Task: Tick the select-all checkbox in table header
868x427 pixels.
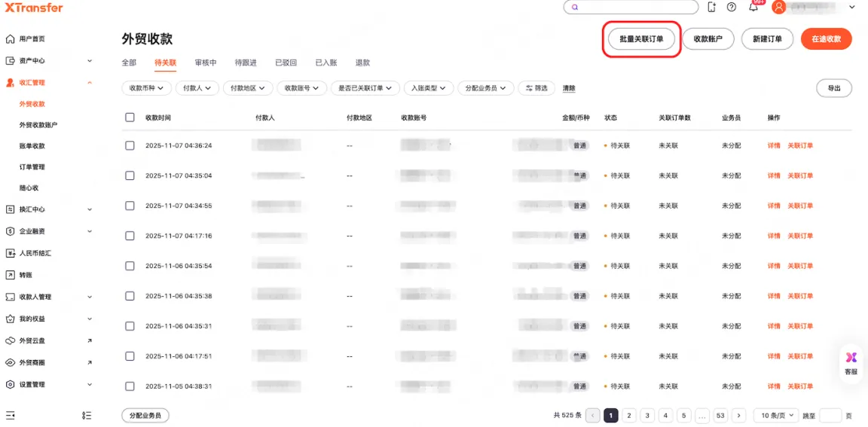Action: click(130, 117)
